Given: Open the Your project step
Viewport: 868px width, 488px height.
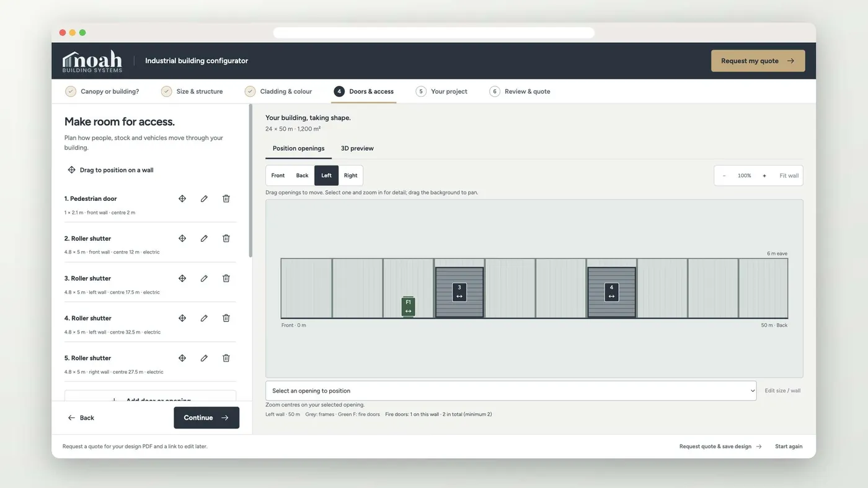Looking at the screenshot, I should [x=441, y=91].
